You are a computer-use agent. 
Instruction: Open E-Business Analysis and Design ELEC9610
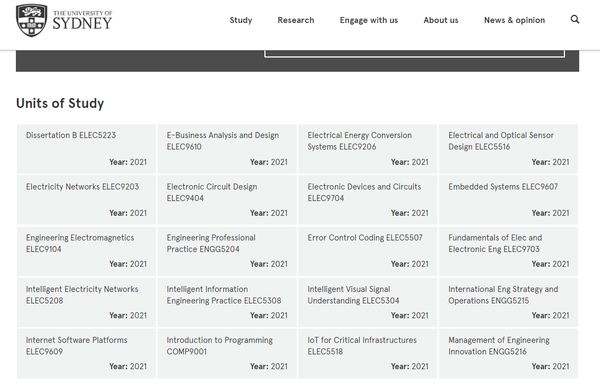(227, 149)
